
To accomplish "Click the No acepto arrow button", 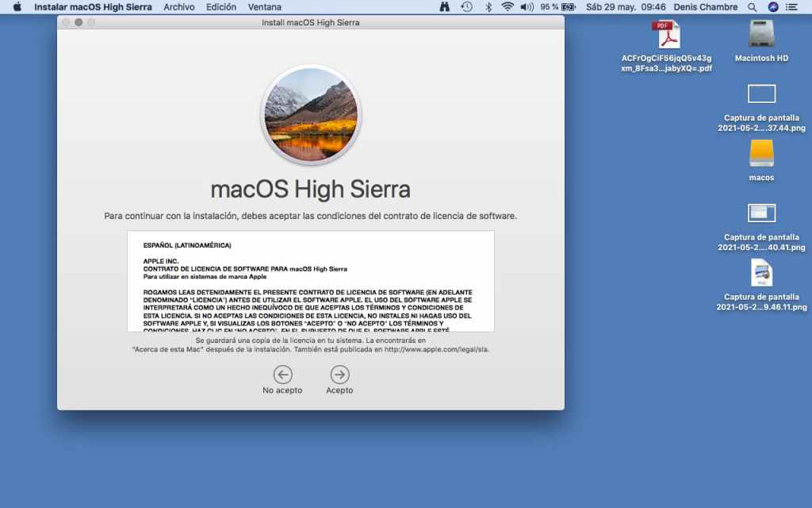I will tap(282, 375).
